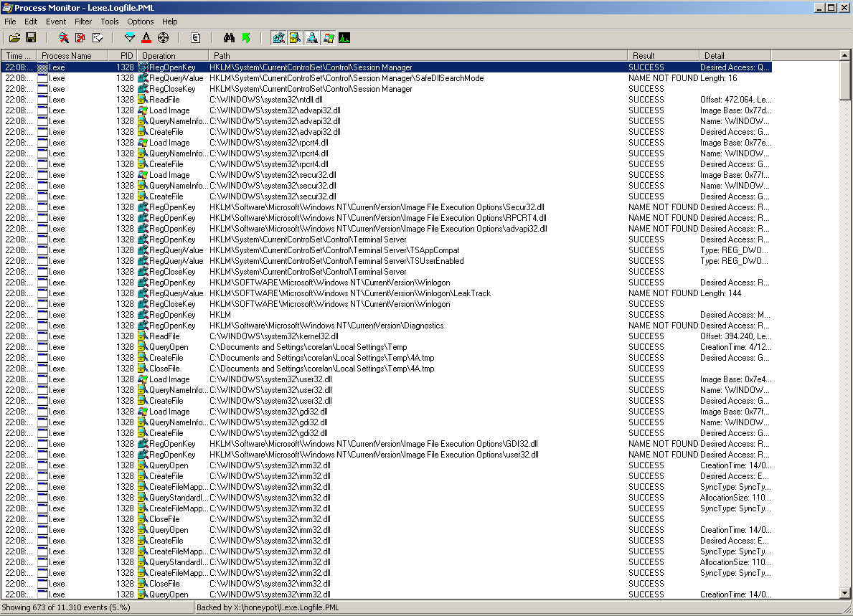Image resolution: width=853 pixels, height=616 pixels.
Task: Click the scrollbar down arrow
Action: (x=846, y=593)
